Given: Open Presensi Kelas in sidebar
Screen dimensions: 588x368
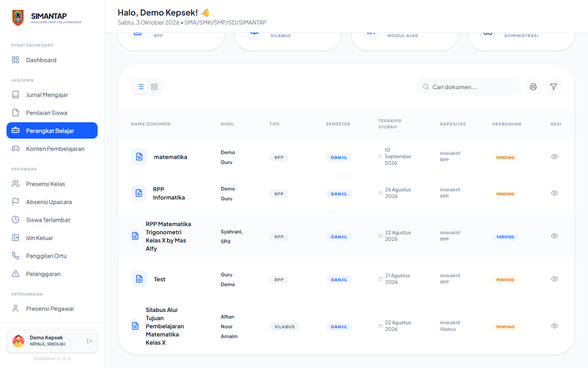Looking at the screenshot, I should (x=52, y=184).
